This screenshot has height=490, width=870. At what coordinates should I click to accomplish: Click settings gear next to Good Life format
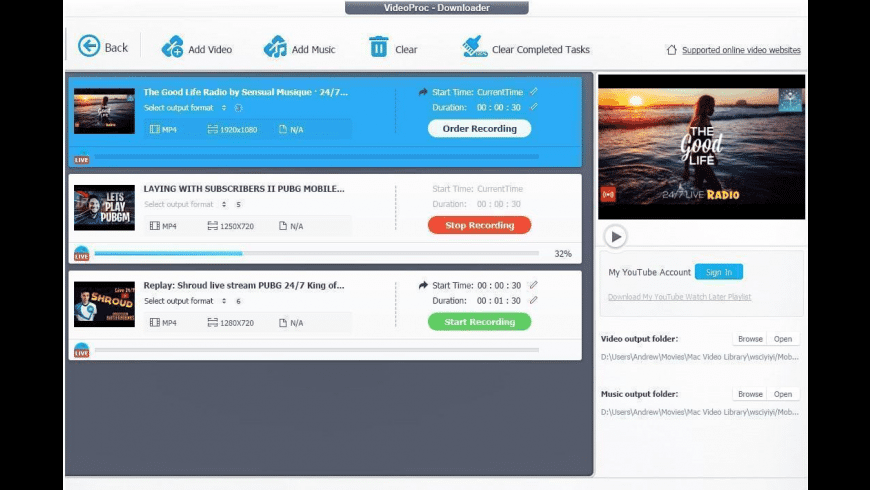coord(239,108)
